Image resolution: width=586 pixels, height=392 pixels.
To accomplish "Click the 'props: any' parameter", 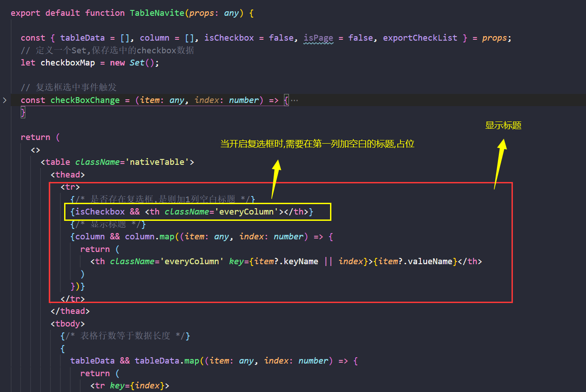I will click(214, 13).
